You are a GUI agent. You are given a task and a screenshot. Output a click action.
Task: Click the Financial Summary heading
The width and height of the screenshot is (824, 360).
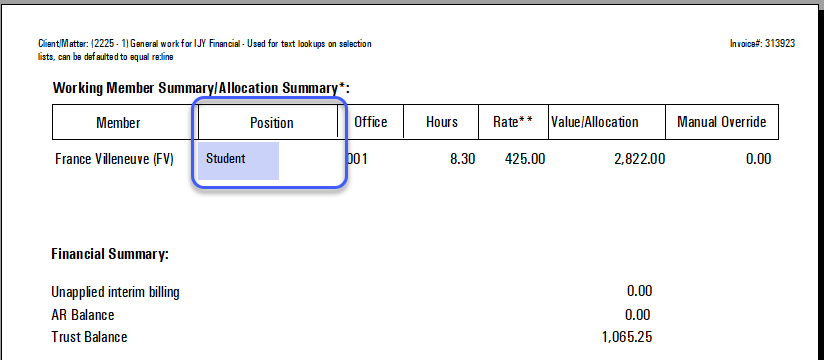point(110,254)
